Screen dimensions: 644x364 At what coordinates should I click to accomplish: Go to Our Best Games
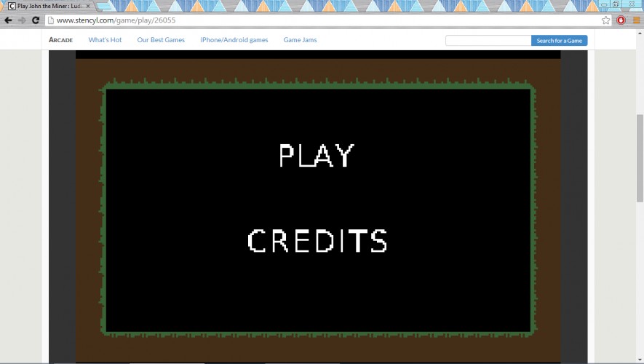[161, 40]
